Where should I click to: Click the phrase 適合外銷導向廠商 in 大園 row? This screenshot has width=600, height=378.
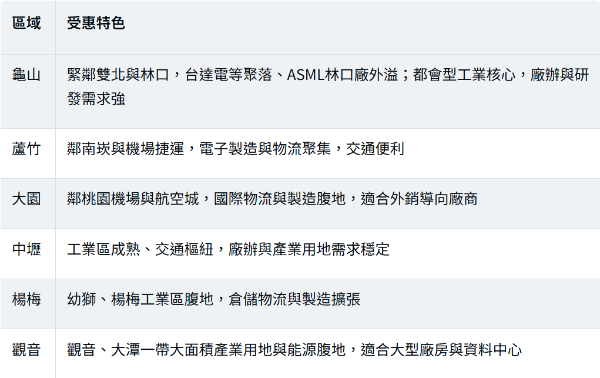pyautogui.click(x=419, y=199)
